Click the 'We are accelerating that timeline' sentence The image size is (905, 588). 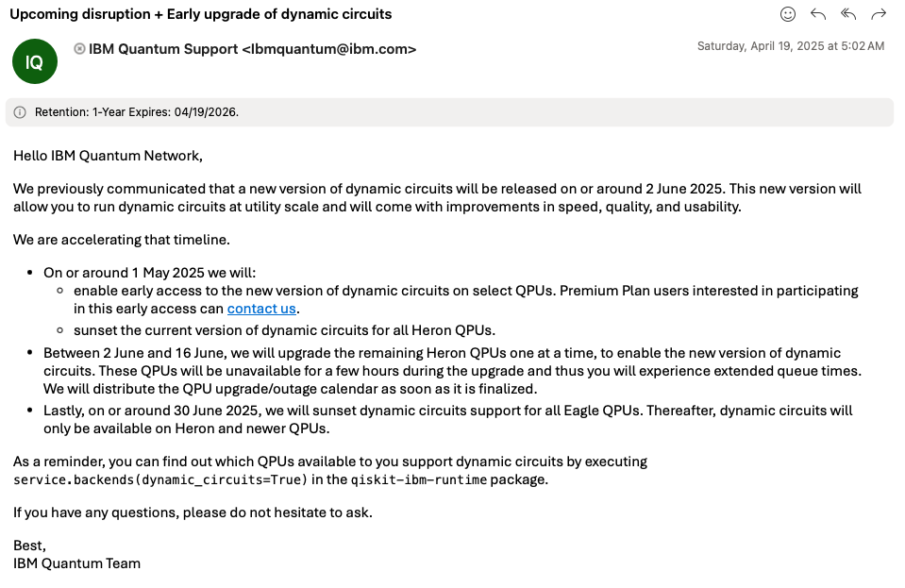(122, 240)
